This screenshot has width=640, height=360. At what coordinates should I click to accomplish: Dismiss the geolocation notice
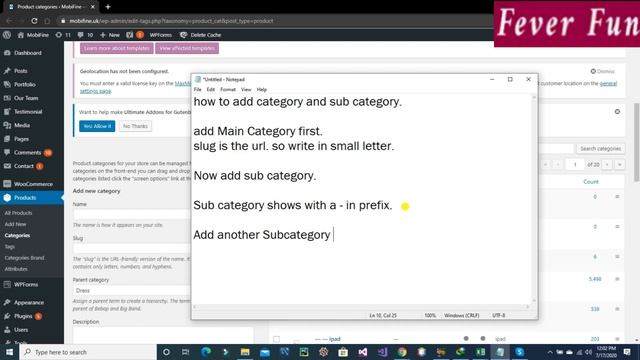point(602,71)
